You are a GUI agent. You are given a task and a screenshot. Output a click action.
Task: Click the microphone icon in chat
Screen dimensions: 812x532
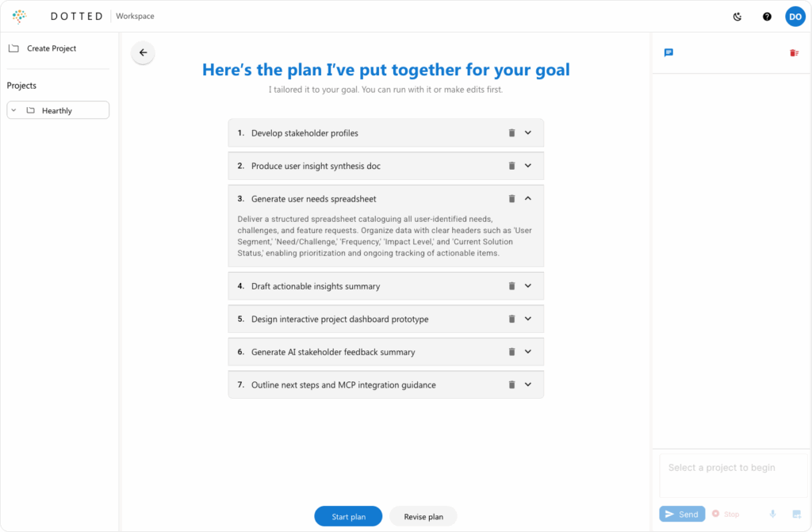pos(772,514)
